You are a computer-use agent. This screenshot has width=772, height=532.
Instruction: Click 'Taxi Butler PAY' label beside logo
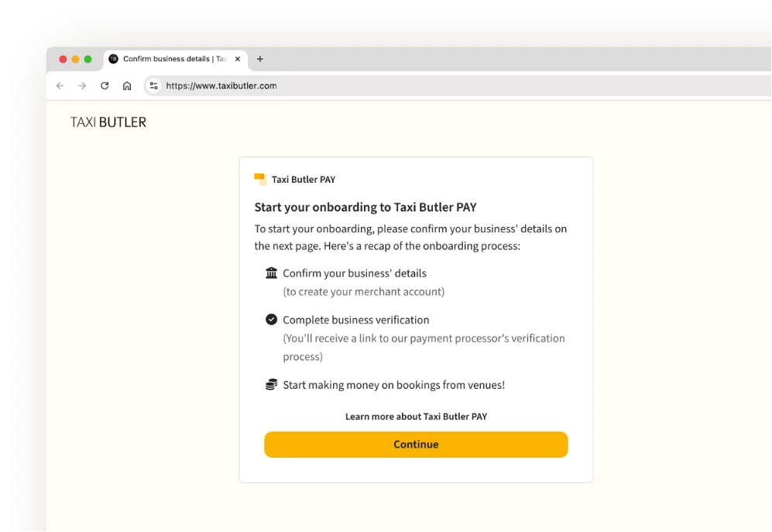click(304, 180)
